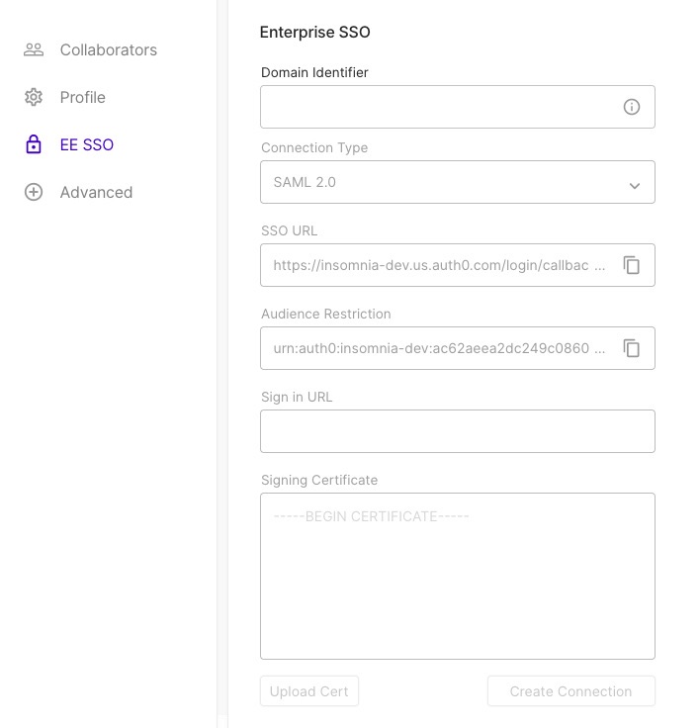700x728 pixels.
Task: Click the Domain Identifier info icon
Action: [x=632, y=107]
